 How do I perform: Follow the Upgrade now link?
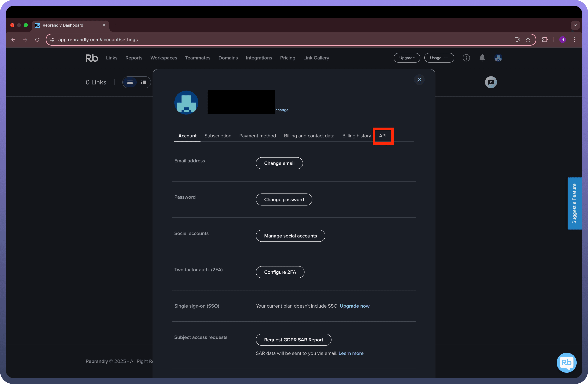click(x=354, y=306)
